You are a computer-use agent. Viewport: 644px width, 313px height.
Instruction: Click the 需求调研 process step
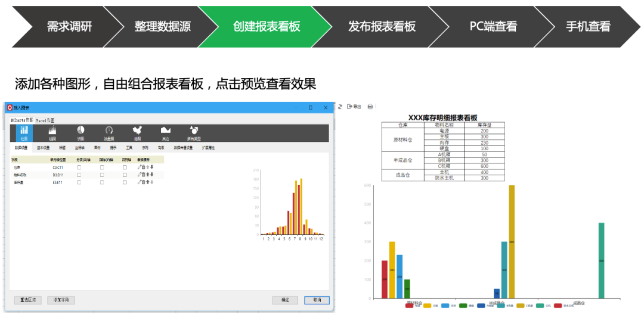pyautogui.click(x=69, y=27)
